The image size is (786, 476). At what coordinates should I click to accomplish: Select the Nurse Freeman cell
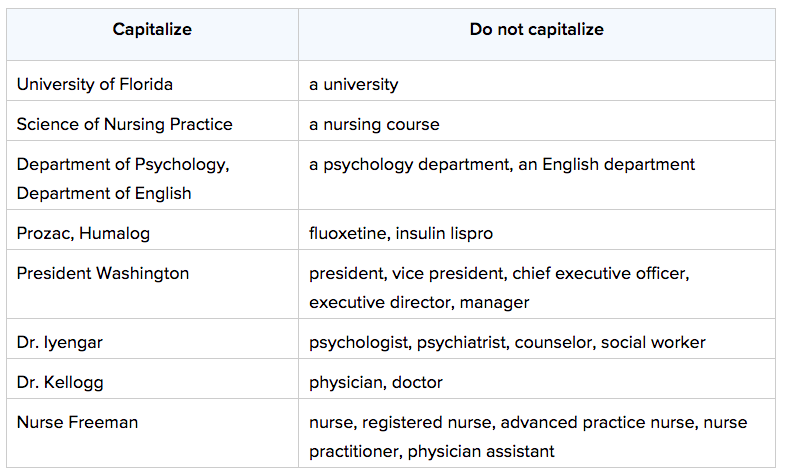coord(152,433)
